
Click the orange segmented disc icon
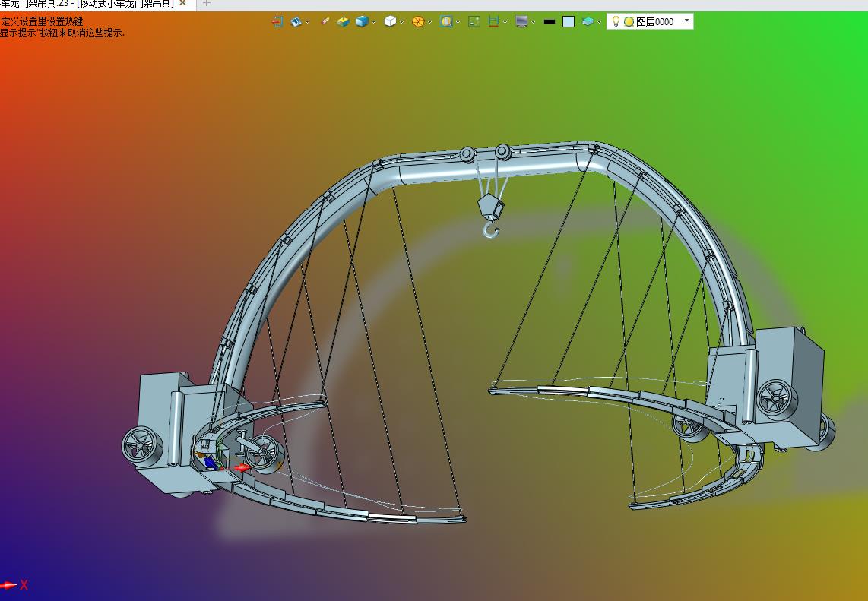419,21
